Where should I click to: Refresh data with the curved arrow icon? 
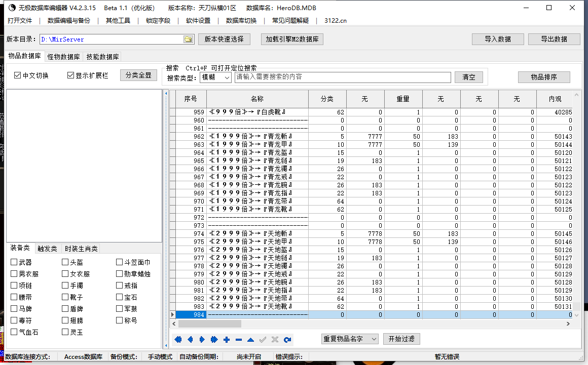287,340
